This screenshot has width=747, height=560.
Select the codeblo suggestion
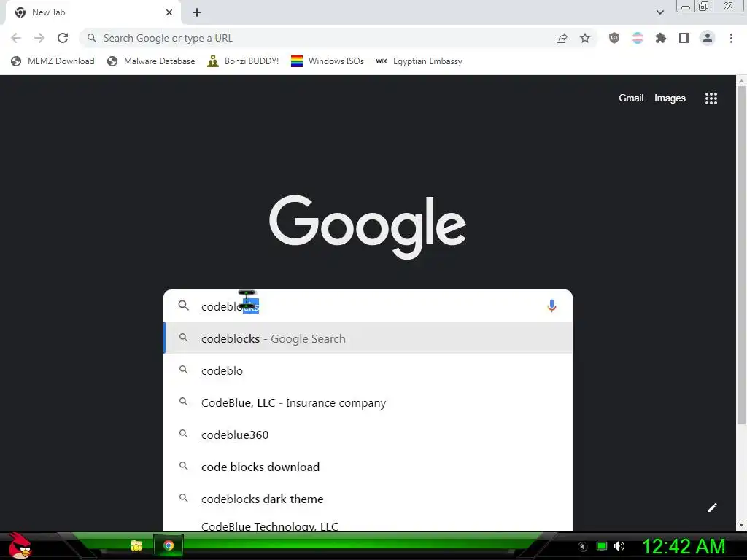[368, 370]
